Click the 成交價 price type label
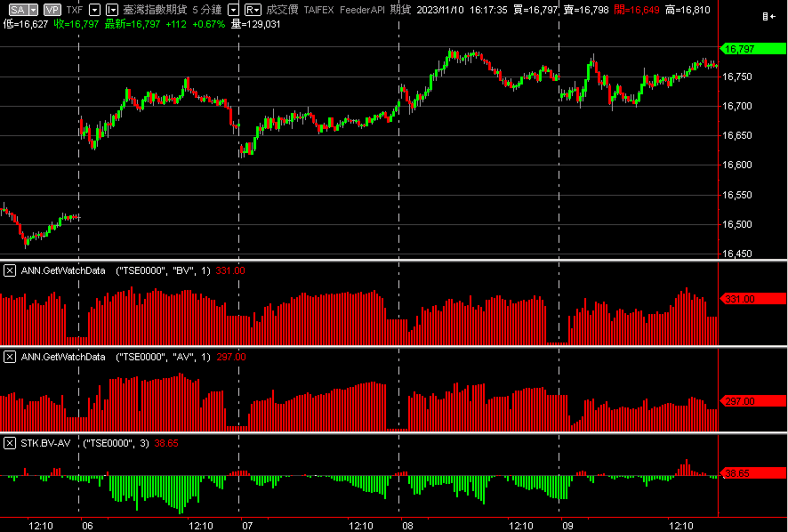788x532 pixels. tap(282, 10)
